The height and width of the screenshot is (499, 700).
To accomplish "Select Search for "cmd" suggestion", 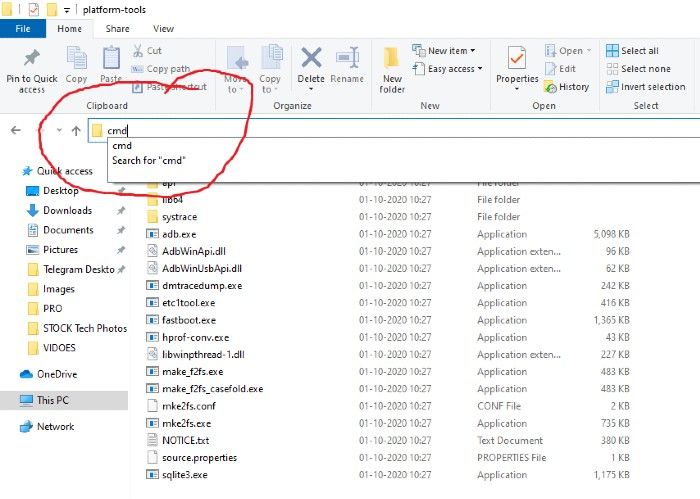I will pos(149,161).
